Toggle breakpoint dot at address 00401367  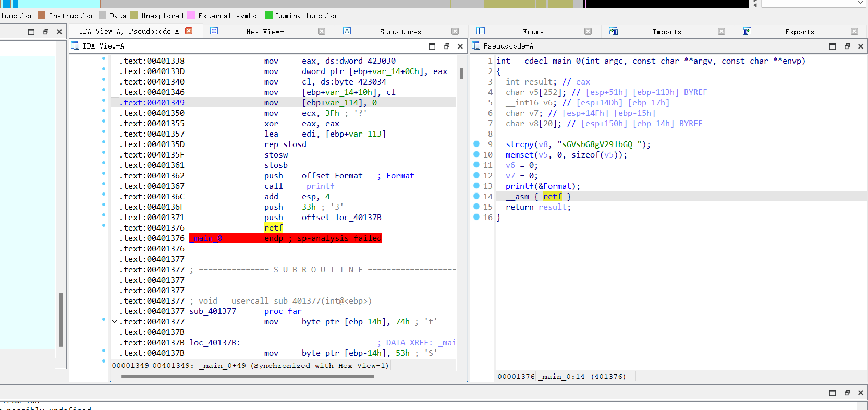click(x=104, y=184)
